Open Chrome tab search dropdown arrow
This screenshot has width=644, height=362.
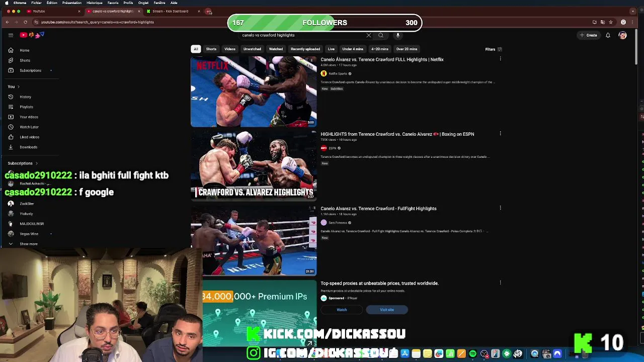633,11
